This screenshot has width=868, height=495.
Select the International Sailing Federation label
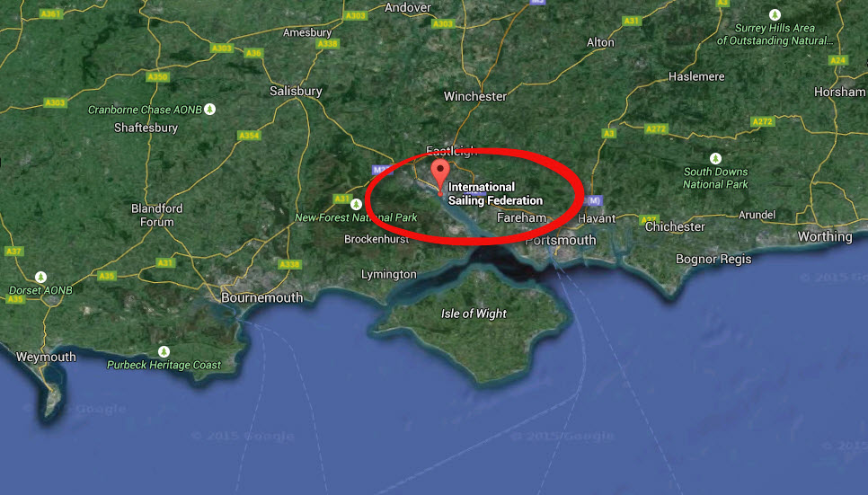click(x=495, y=194)
